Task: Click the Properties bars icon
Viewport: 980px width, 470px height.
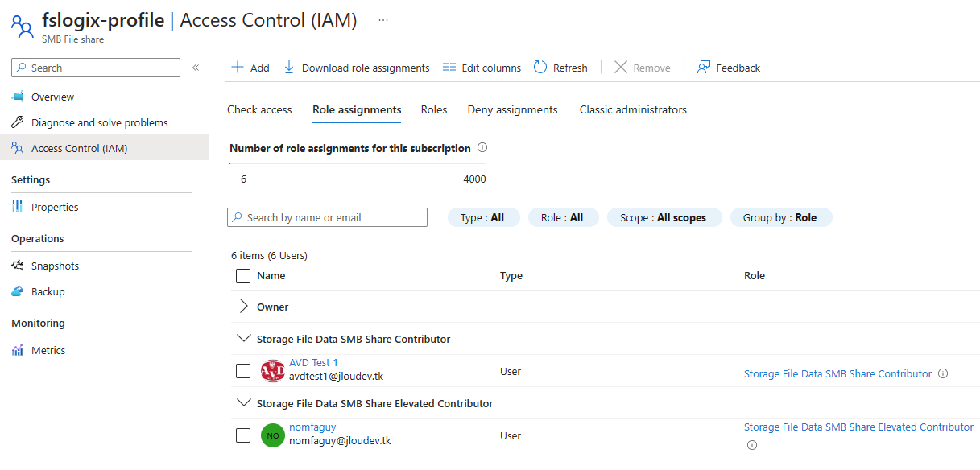Action: click(x=18, y=207)
